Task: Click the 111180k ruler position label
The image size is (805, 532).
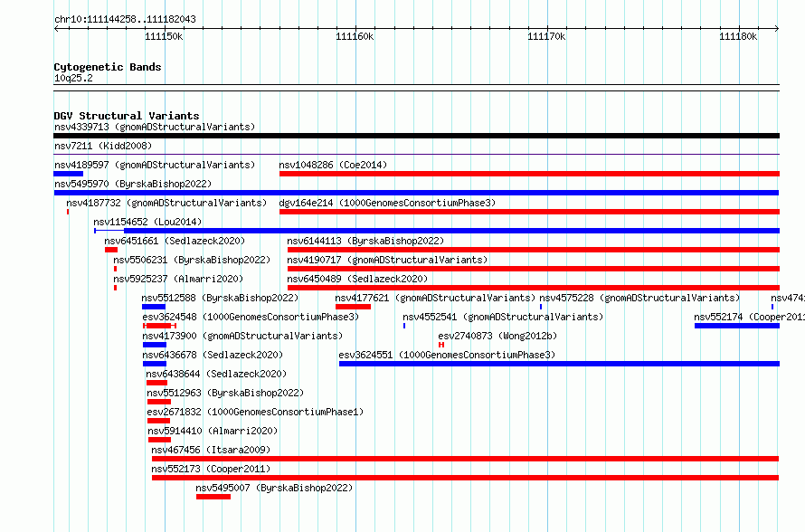Action: point(738,36)
